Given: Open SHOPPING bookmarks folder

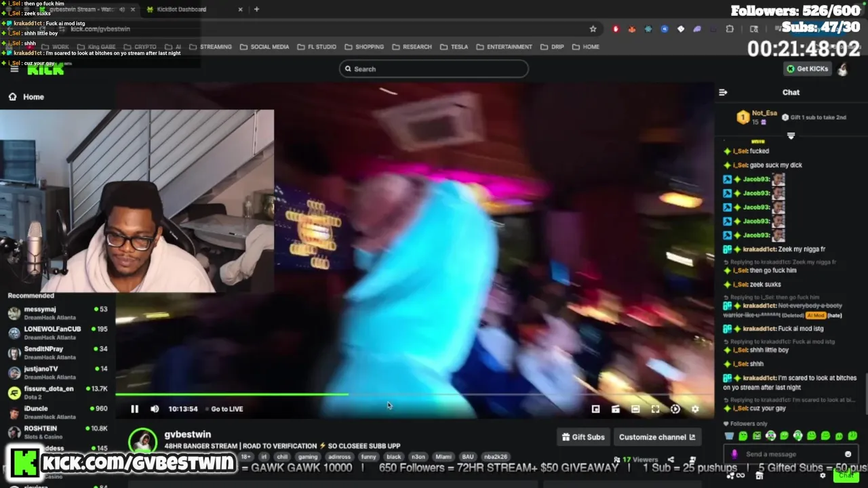Looking at the screenshot, I should [364, 47].
